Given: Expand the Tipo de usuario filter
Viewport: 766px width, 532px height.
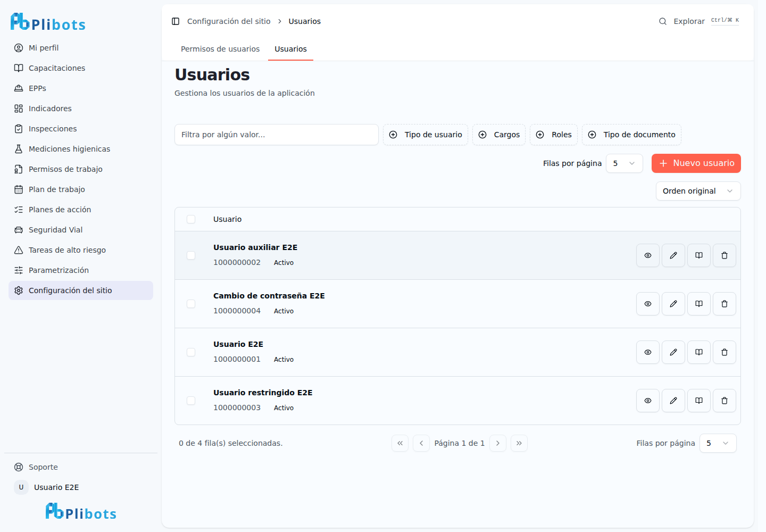Looking at the screenshot, I should click(x=426, y=135).
